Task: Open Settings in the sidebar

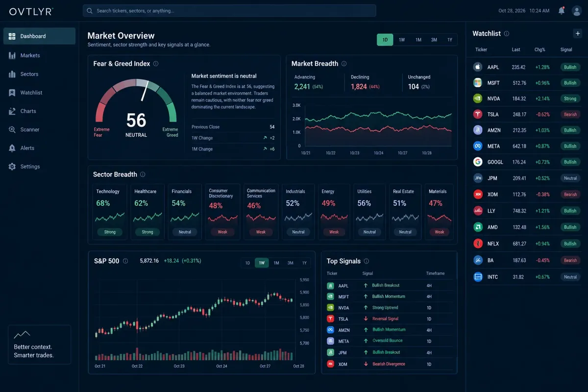Action: (x=39, y=167)
